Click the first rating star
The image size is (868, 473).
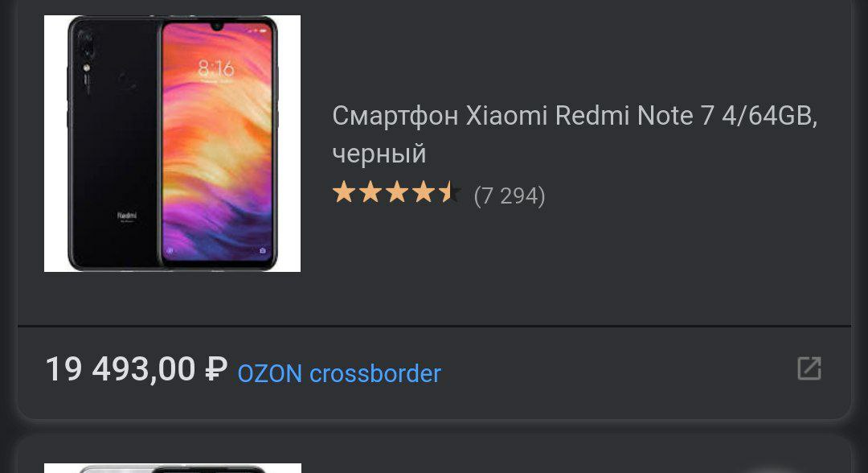(344, 192)
